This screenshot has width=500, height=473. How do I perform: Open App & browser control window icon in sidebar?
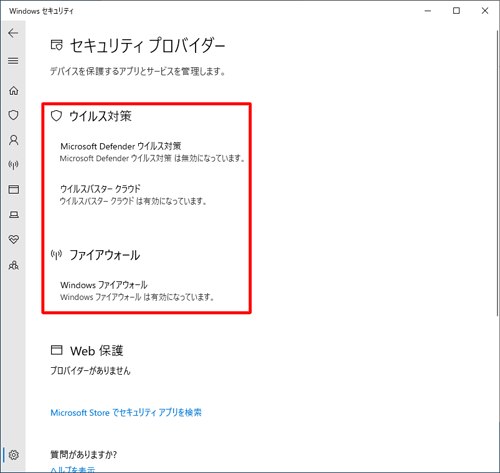[x=14, y=190]
